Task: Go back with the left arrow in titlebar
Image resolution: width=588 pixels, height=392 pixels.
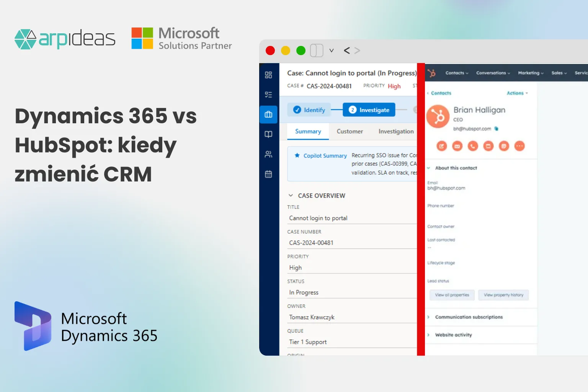Action: 347,51
